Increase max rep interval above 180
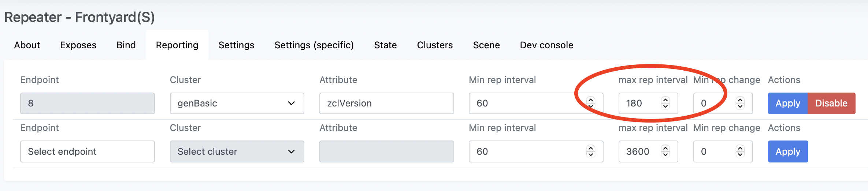The height and width of the screenshot is (191, 868). [665, 100]
